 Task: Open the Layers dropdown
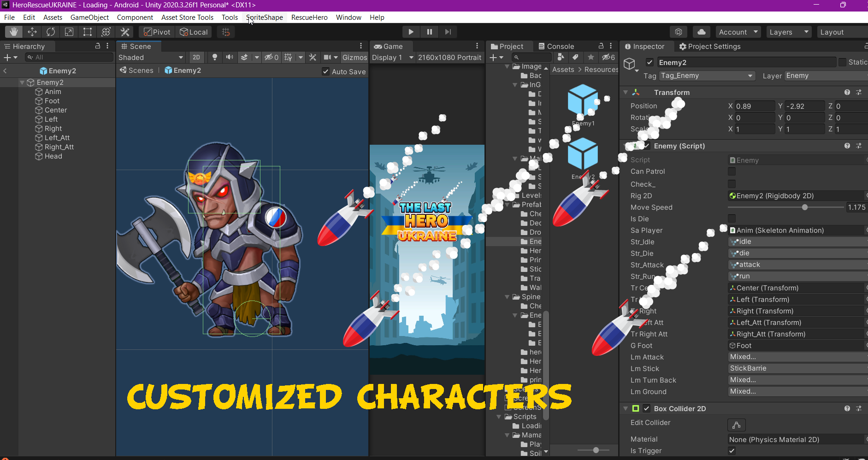pyautogui.click(x=789, y=32)
